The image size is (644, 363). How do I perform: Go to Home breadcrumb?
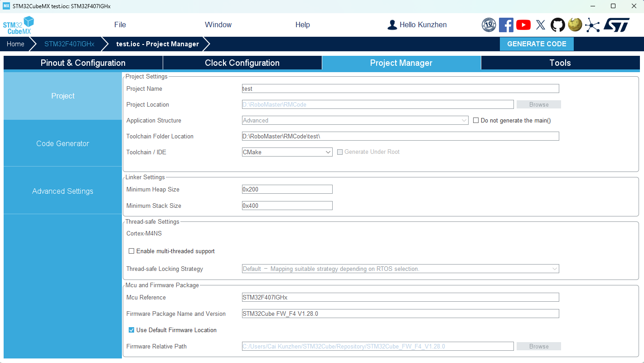[x=15, y=44]
